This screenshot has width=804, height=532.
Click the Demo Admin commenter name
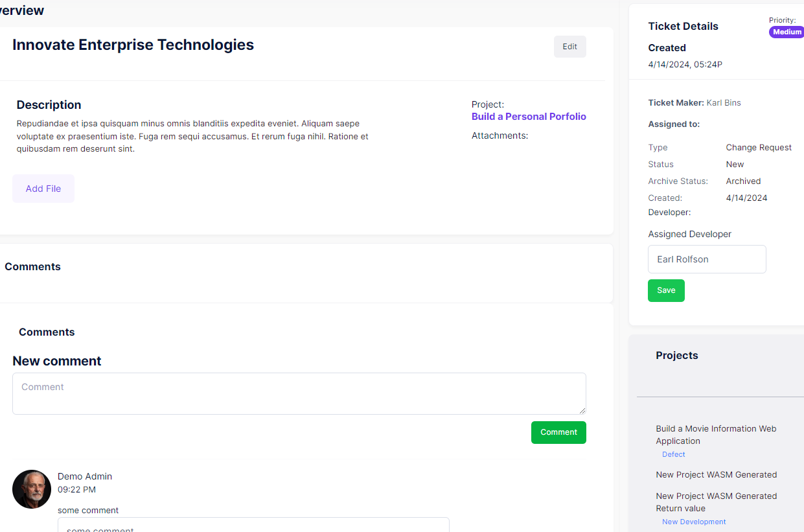coord(85,476)
